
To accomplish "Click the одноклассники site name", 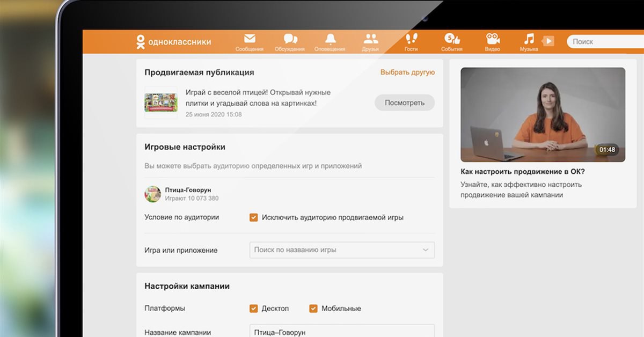I will pos(180,42).
